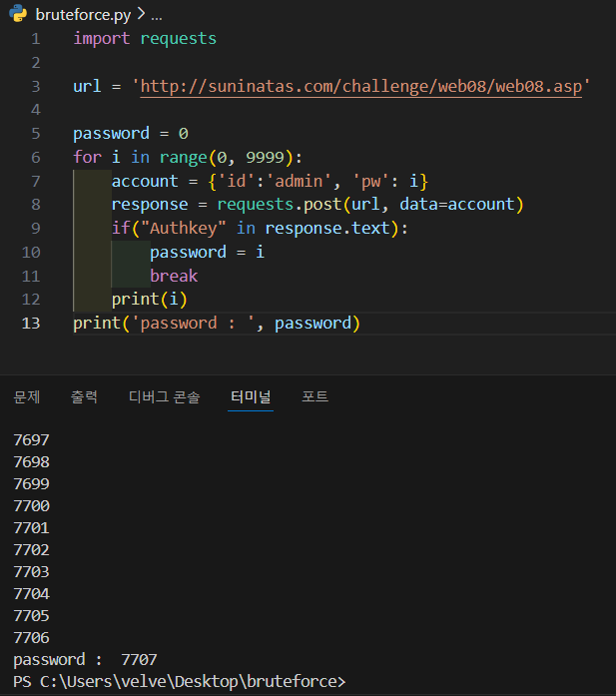Open bruteforce.py breadcrumb item

83,15
